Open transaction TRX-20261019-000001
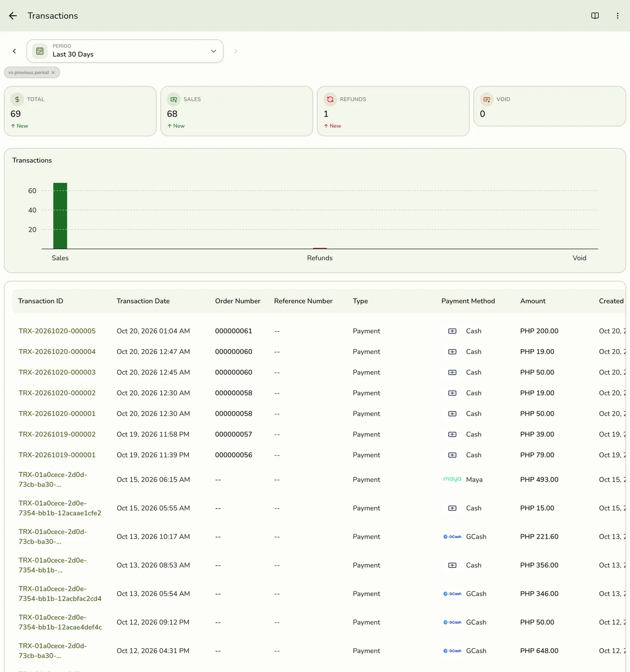This screenshot has height=672, width=630. coord(57,455)
